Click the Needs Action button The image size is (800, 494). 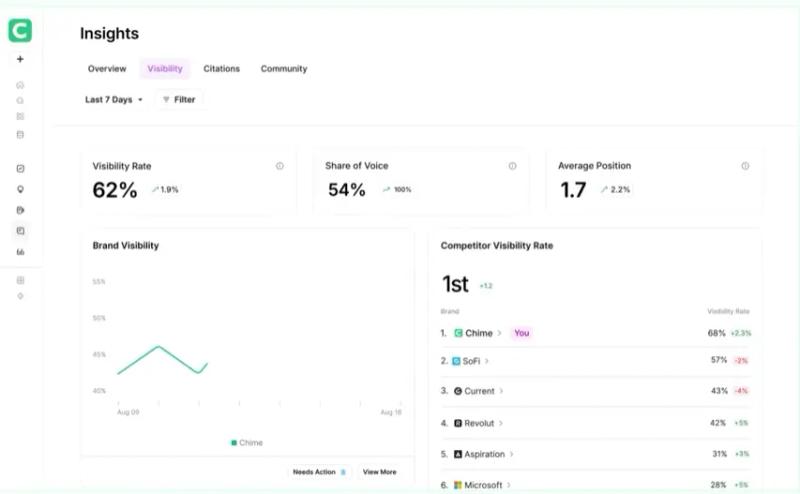click(319, 472)
